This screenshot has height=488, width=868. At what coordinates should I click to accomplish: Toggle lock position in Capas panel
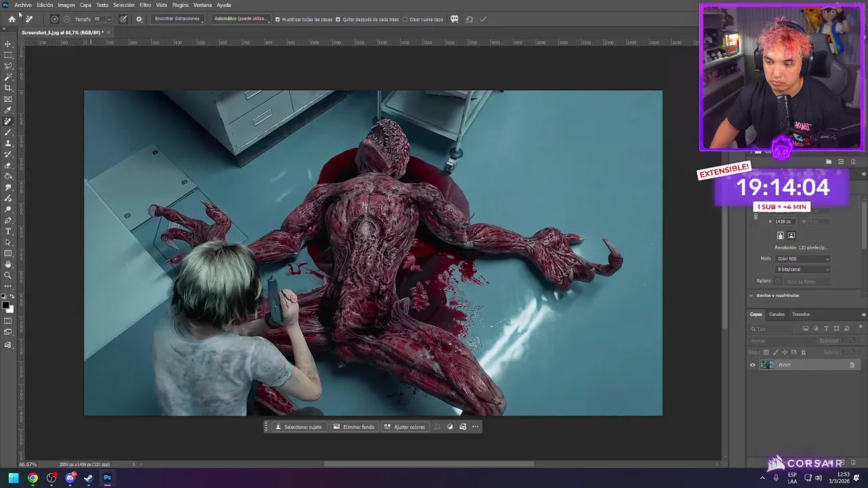pyautogui.click(x=785, y=352)
